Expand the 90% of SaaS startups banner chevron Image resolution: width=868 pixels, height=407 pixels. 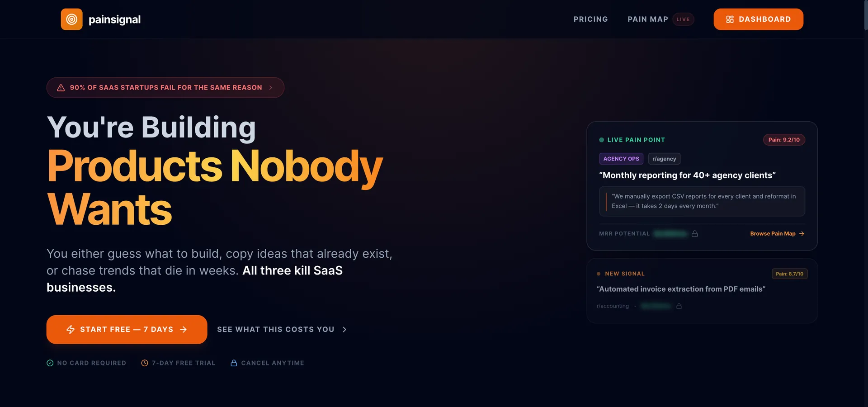[270, 88]
